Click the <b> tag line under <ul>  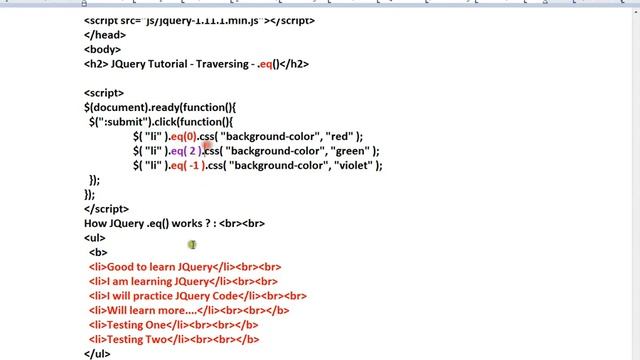click(98, 252)
